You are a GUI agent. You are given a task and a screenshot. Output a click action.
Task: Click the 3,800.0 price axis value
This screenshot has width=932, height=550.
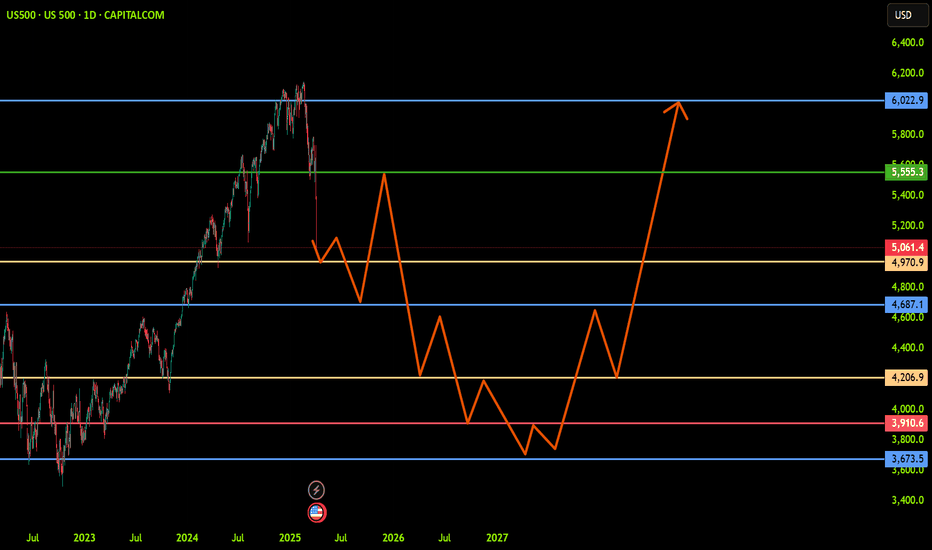coord(908,439)
